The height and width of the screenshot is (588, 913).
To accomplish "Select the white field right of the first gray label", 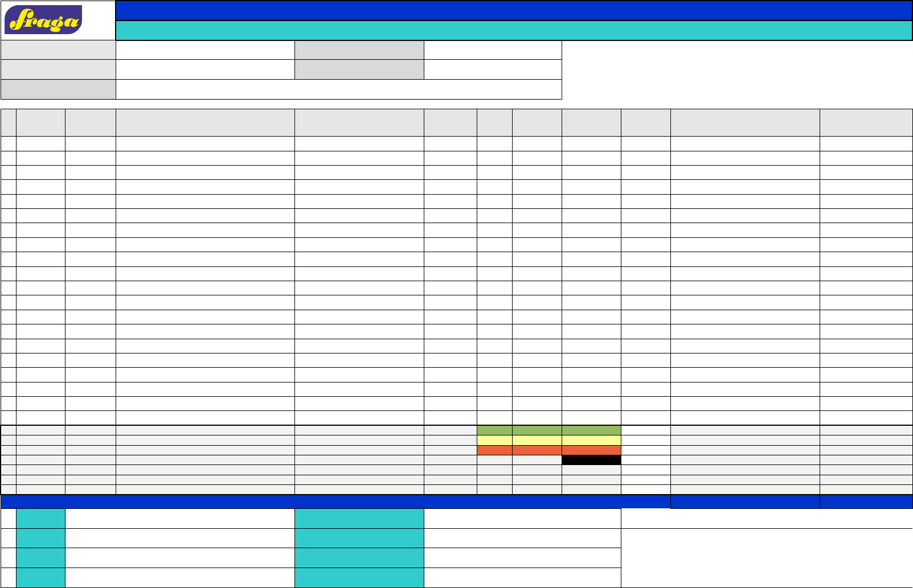I will (205, 50).
